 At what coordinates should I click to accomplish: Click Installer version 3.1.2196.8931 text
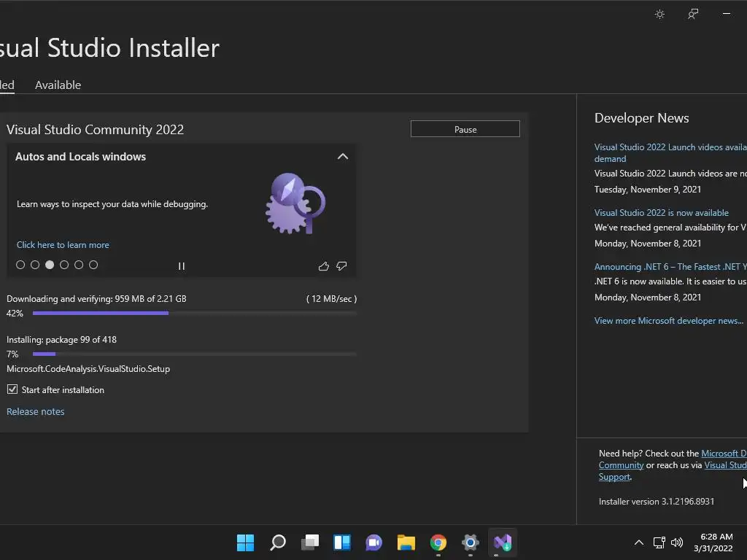pyautogui.click(x=657, y=502)
